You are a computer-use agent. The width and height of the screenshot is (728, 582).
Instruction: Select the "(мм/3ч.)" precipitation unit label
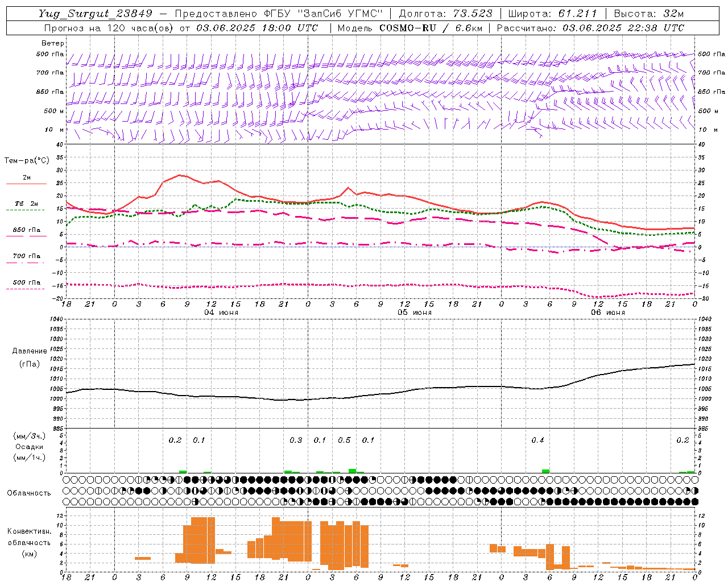[30, 436]
